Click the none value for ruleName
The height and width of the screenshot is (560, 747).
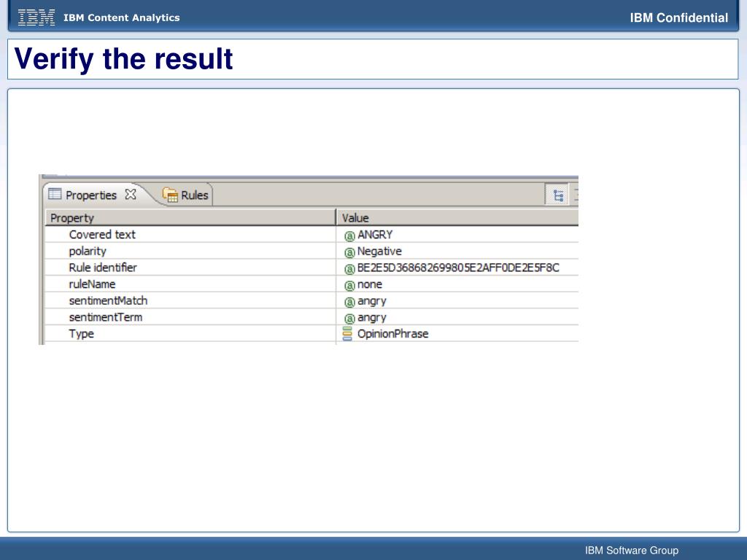[x=370, y=284]
